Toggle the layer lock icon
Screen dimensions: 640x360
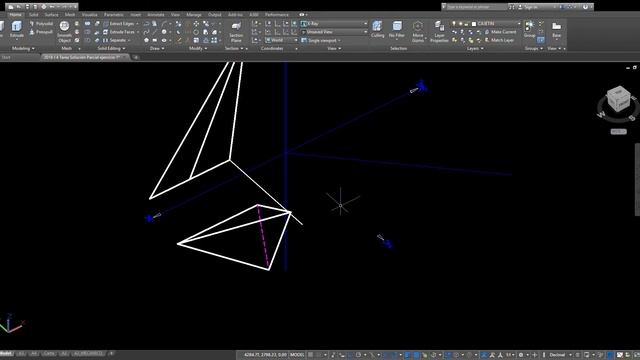tap(467, 24)
